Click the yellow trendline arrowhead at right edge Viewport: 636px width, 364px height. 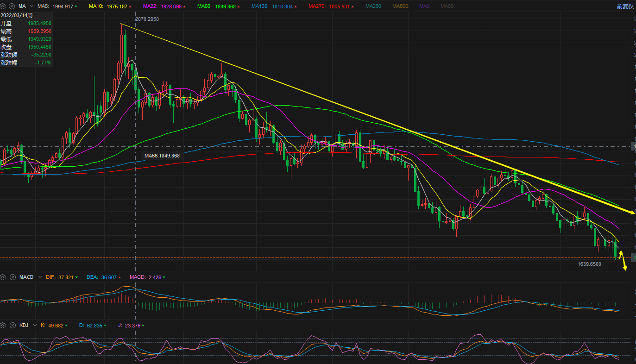[x=631, y=212]
